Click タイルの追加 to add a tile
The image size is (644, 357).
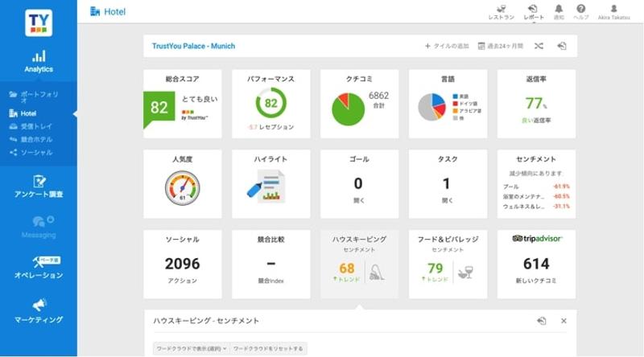[x=447, y=46]
